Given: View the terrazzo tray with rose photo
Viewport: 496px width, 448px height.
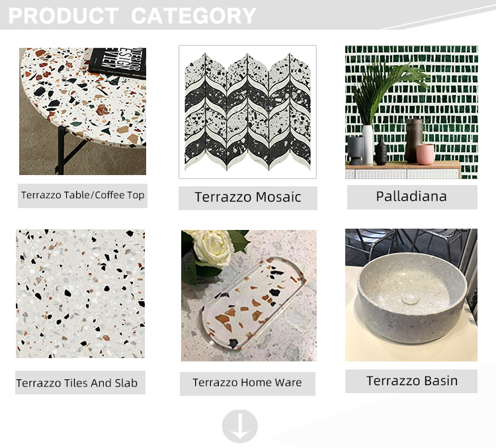Looking at the screenshot, I should (x=249, y=295).
